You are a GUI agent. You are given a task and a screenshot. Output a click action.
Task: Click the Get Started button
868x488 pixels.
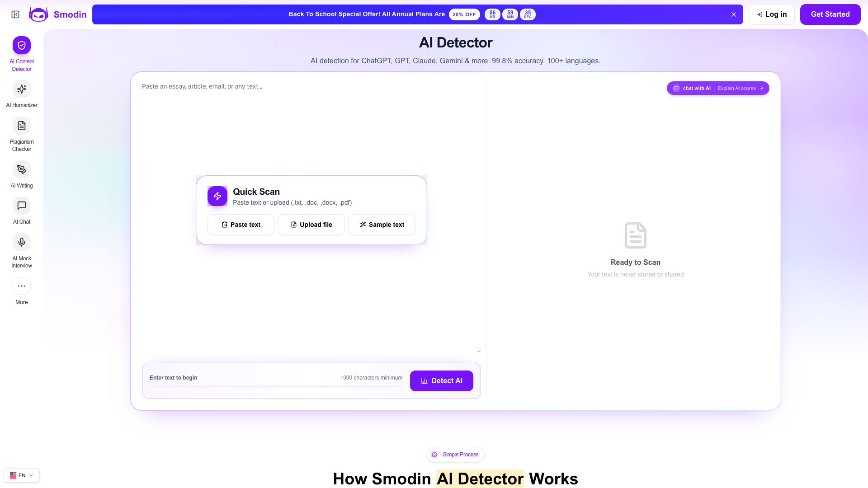[x=830, y=14]
